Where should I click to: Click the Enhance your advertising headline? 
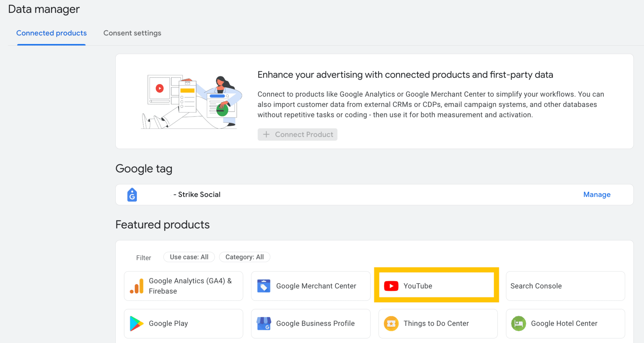coord(405,75)
